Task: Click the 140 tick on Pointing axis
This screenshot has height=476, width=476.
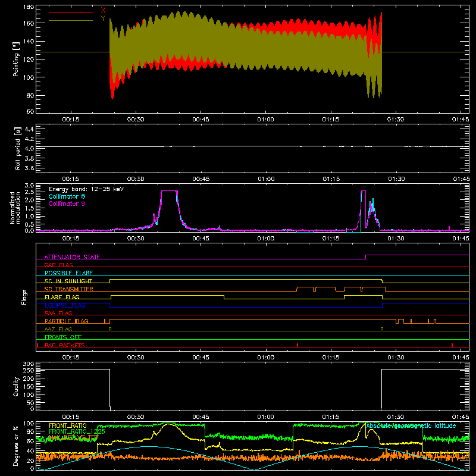Action: (28, 41)
